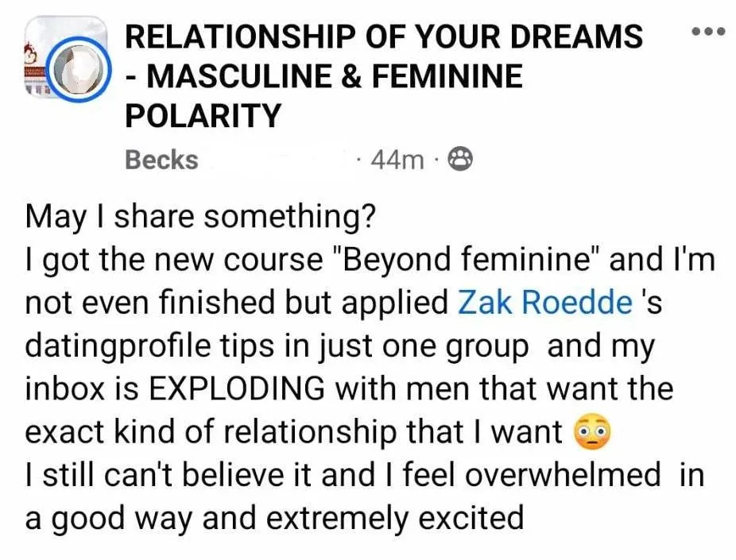Click the group members privacy icon

(x=460, y=159)
